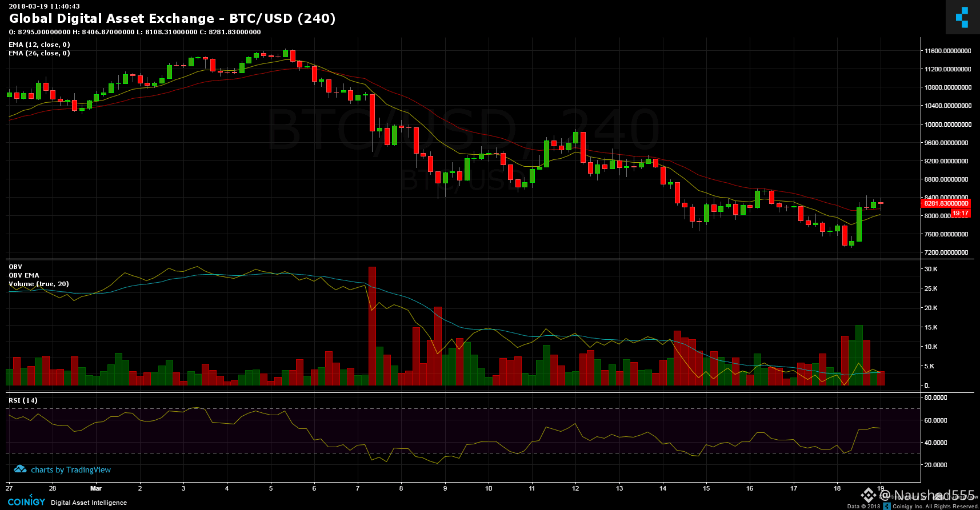Select the 'Volume (true, 20)' indicator label
The height and width of the screenshot is (510, 980).
click(39, 284)
